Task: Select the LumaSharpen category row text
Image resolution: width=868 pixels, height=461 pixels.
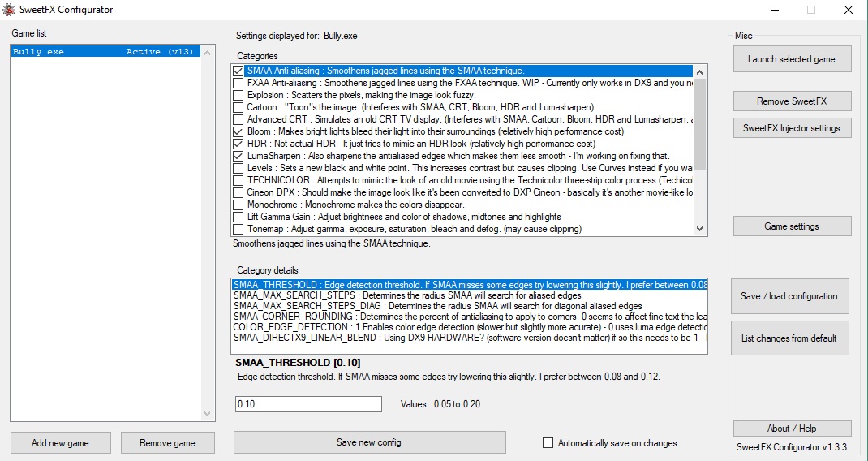Action: pos(458,157)
